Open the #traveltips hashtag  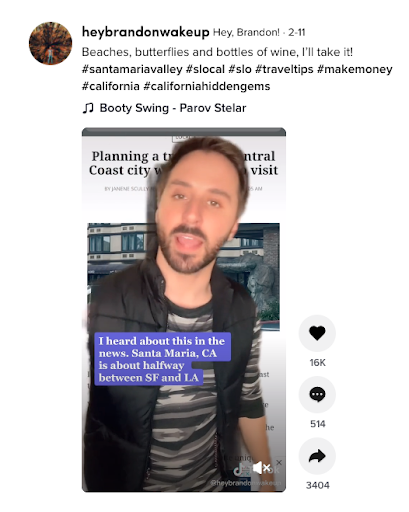(x=284, y=69)
